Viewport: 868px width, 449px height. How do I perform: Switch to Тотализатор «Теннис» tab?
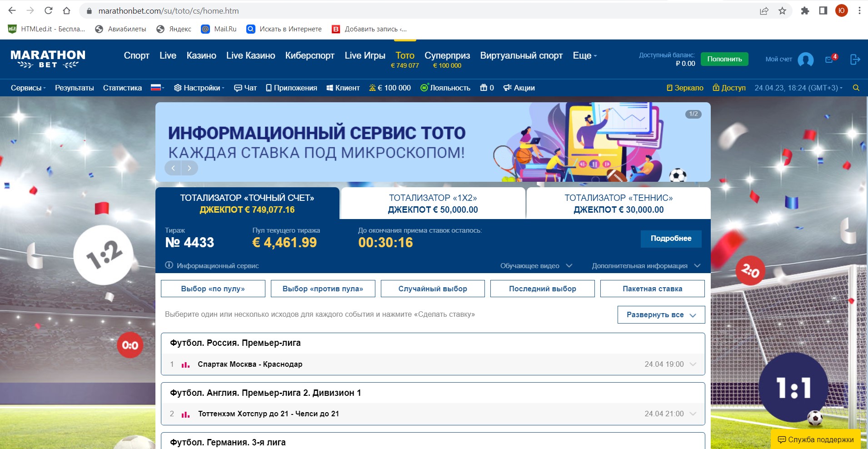coord(618,204)
